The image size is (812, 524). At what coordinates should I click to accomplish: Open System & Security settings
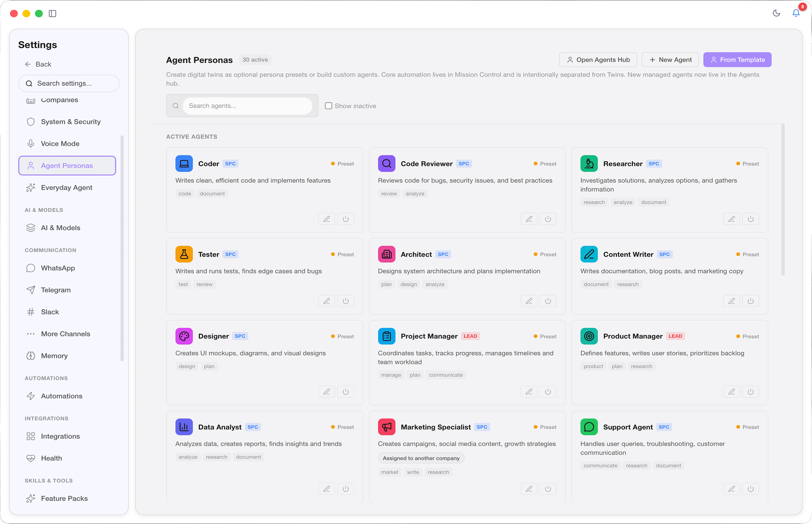click(x=67, y=122)
